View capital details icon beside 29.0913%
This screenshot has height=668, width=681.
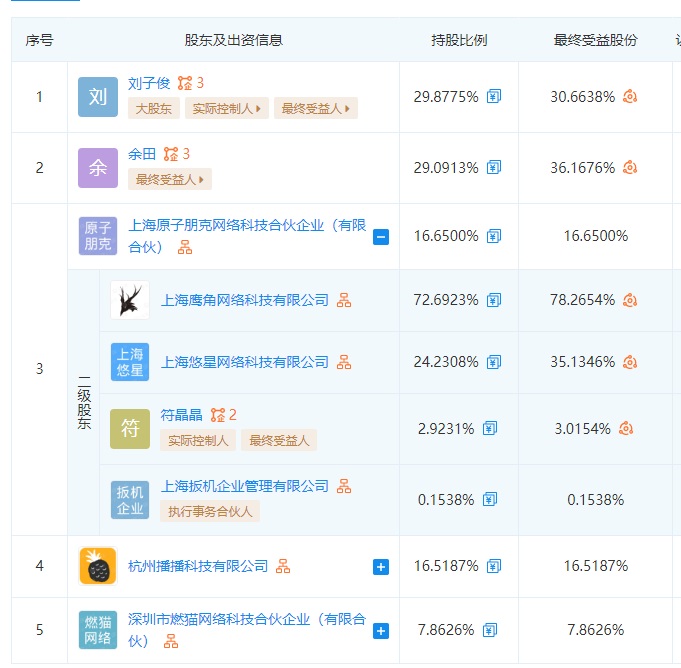494,167
